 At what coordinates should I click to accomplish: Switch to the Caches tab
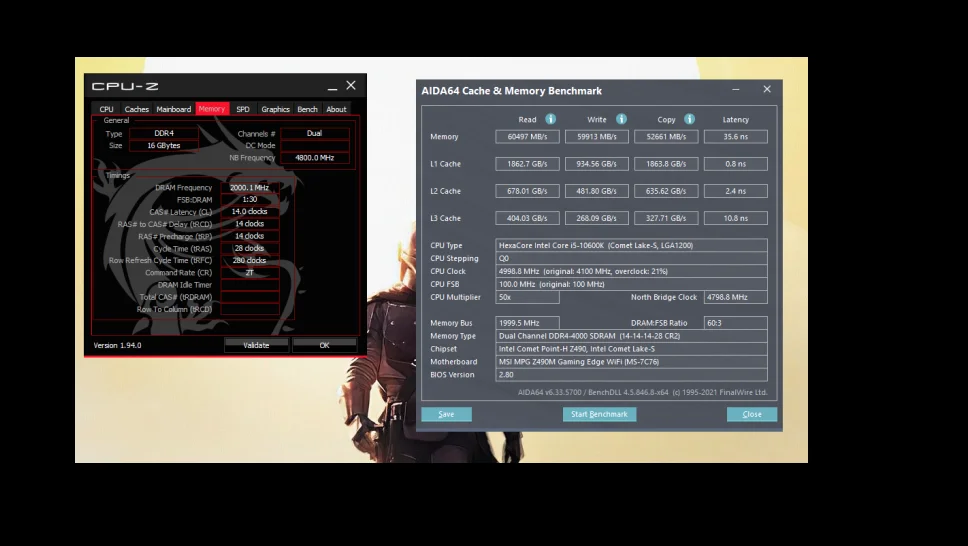point(136,109)
